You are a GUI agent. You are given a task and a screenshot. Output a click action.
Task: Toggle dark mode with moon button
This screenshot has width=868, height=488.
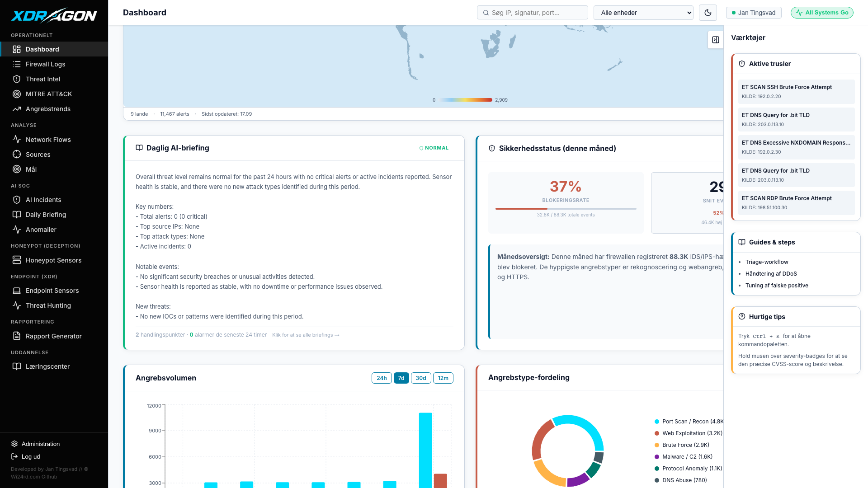point(708,13)
